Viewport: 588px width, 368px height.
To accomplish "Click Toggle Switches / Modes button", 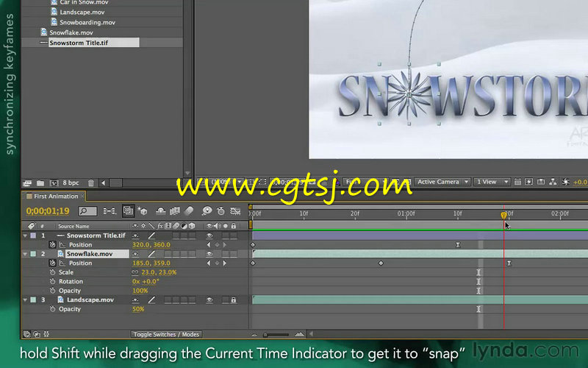I will coord(166,334).
